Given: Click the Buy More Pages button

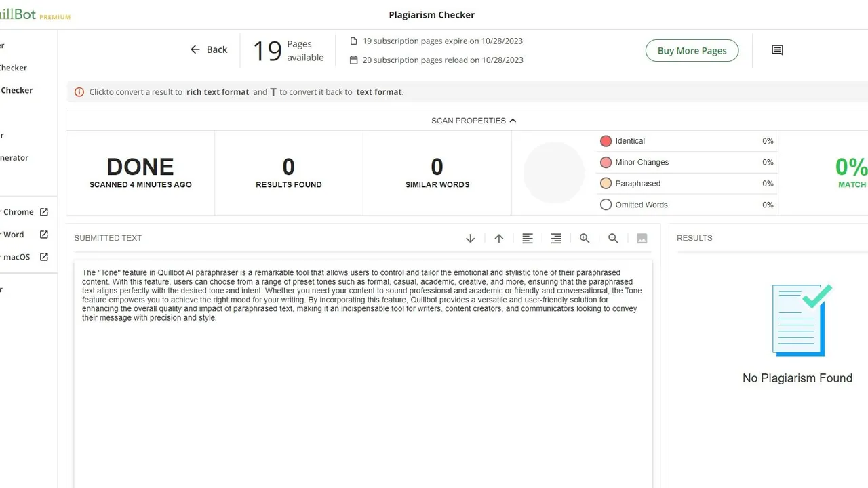Looking at the screenshot, I should tap(692, 50).
